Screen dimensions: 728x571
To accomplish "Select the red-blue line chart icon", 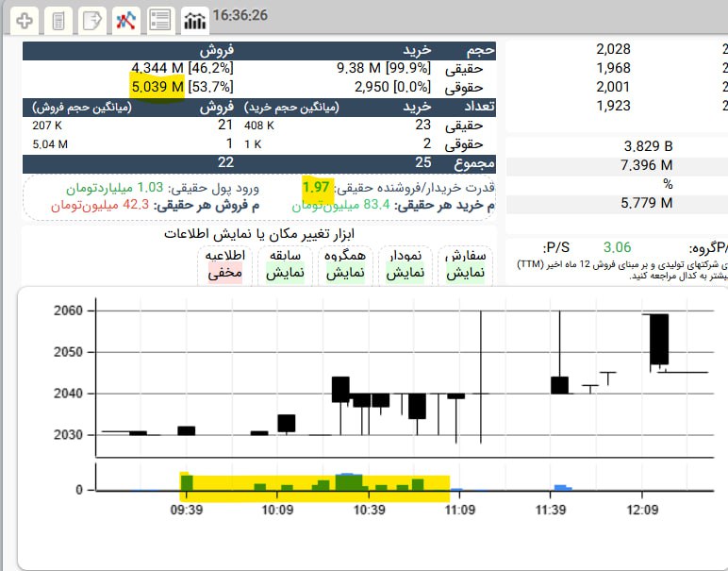I will (x=125, y=18).
